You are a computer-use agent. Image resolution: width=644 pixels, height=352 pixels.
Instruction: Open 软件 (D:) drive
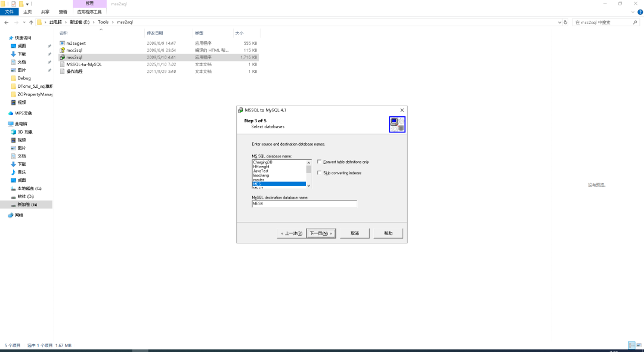[x=26, y=196]
